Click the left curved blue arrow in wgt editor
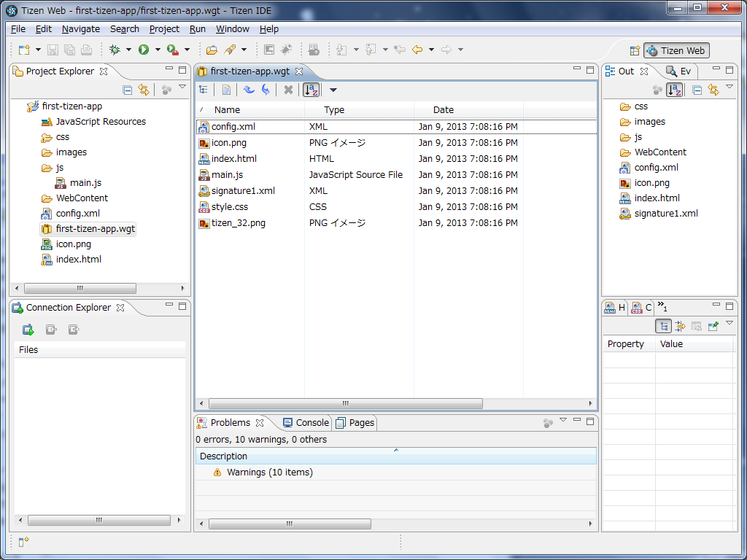Screen dimensions: 747x560 point(248,90)
